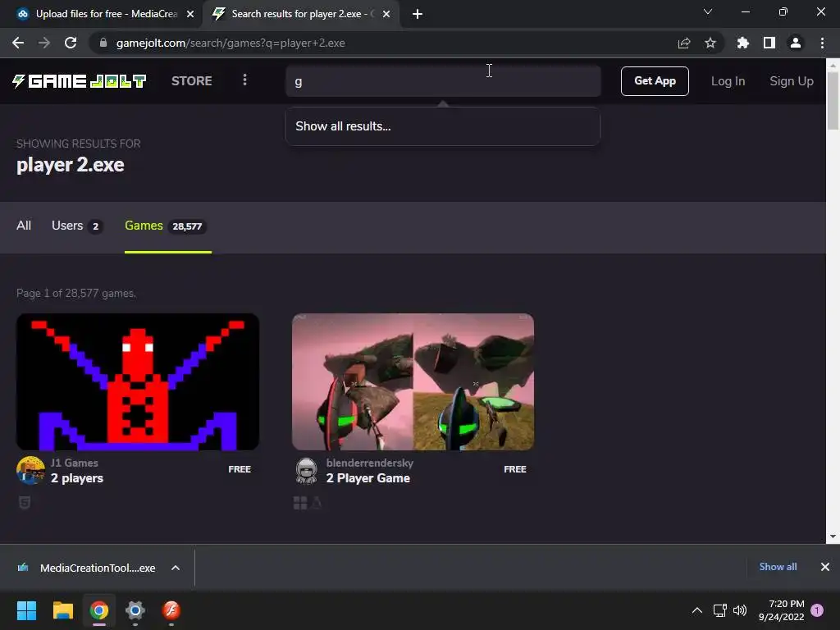The image size is (840, 630).
Task: Close the MediaCreator upload tab
Action: [x=190, y=14]
